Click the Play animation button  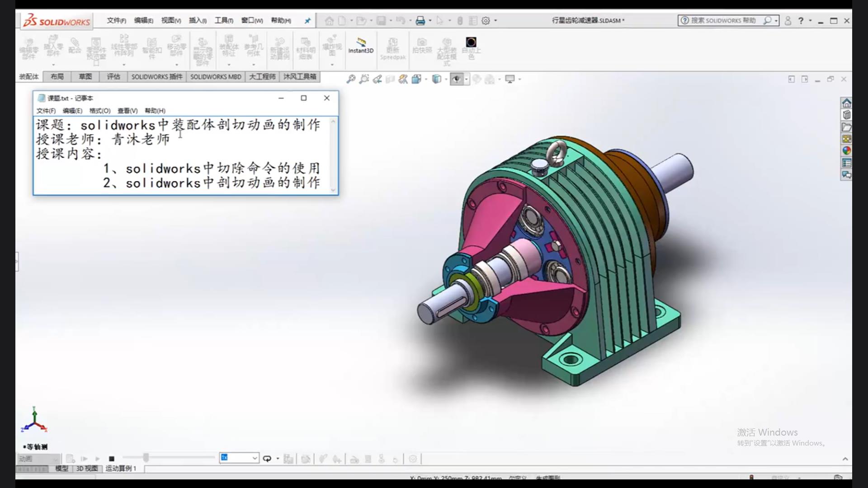point(98,459)
